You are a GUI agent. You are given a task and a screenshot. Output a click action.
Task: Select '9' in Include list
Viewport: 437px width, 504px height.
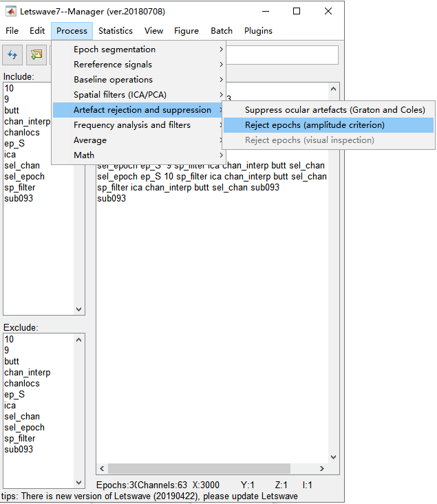pyautogui.click(x=6, y=99)
